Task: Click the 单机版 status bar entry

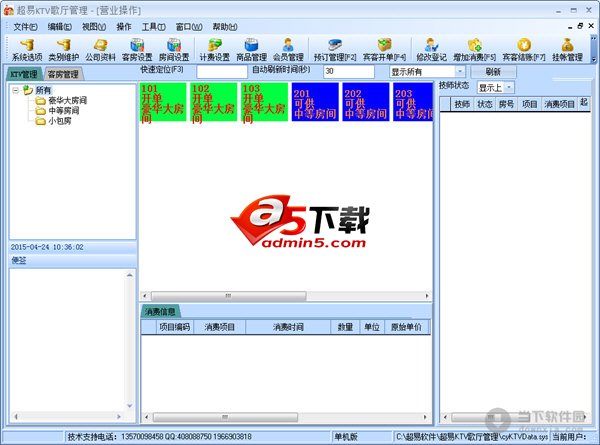Action: (x=346, y=437)
